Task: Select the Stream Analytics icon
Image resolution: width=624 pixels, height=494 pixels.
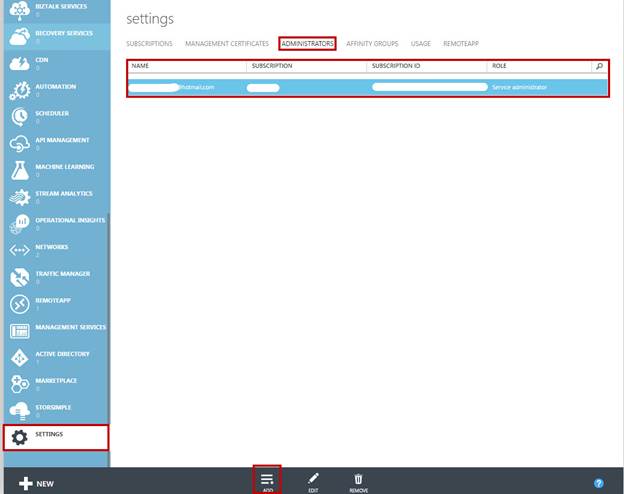Action: point(20,197)
